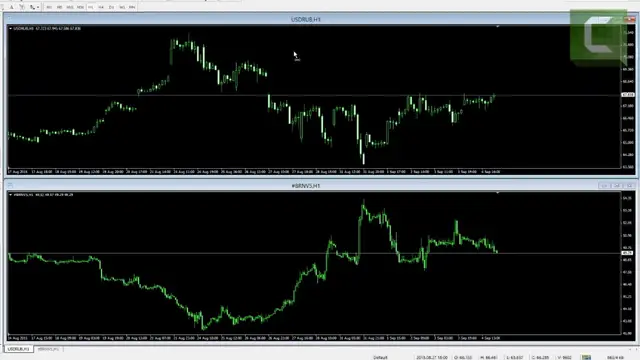Switch the chart to the M15 timeframe
This screenshot has height=360, width=640.
click(70, 7)
